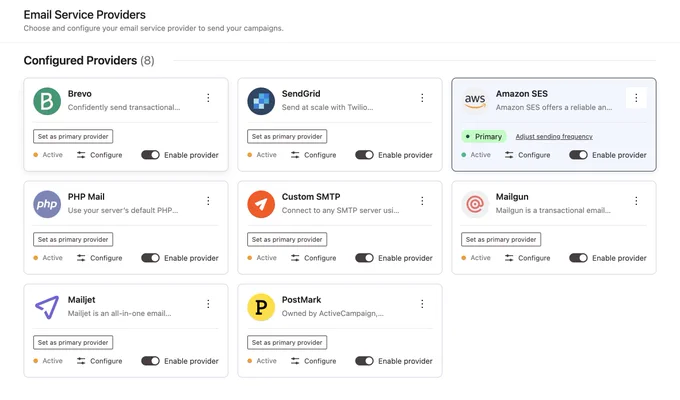Image resolution: width=680 pixels, height=400 pixels.
Task: Click Configure sliders icon for PHP Mail
Action: 81,258
